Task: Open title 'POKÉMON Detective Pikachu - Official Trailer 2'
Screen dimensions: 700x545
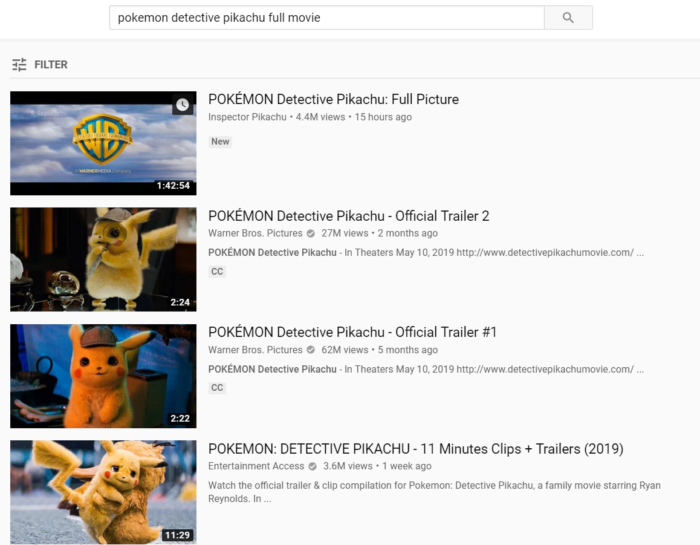Action: tap(349, 216)
